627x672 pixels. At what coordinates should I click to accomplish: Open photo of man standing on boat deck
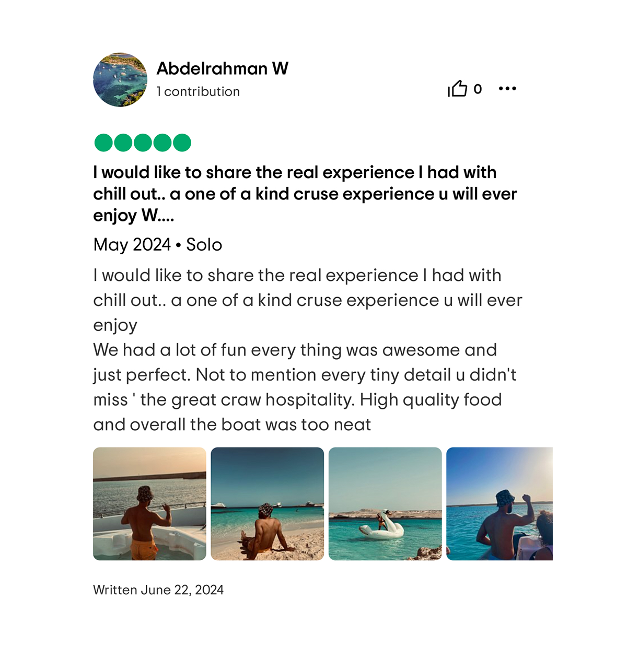pyautogui.click(x=149, y=504)
